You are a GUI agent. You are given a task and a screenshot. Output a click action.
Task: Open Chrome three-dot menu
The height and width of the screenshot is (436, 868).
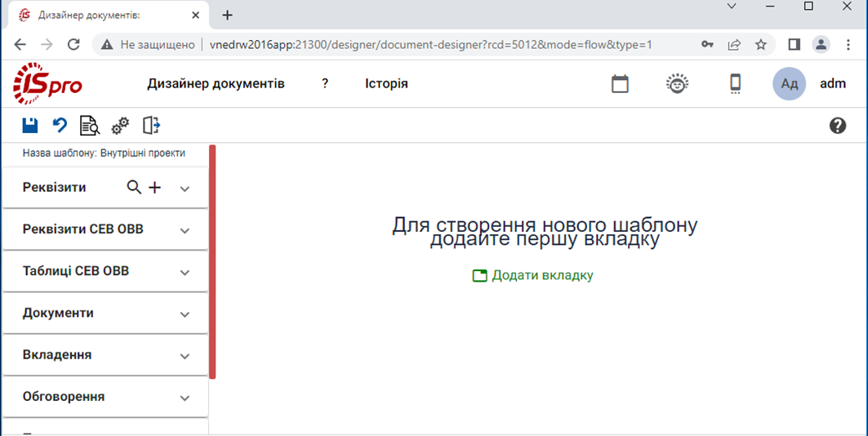[848, 44]
